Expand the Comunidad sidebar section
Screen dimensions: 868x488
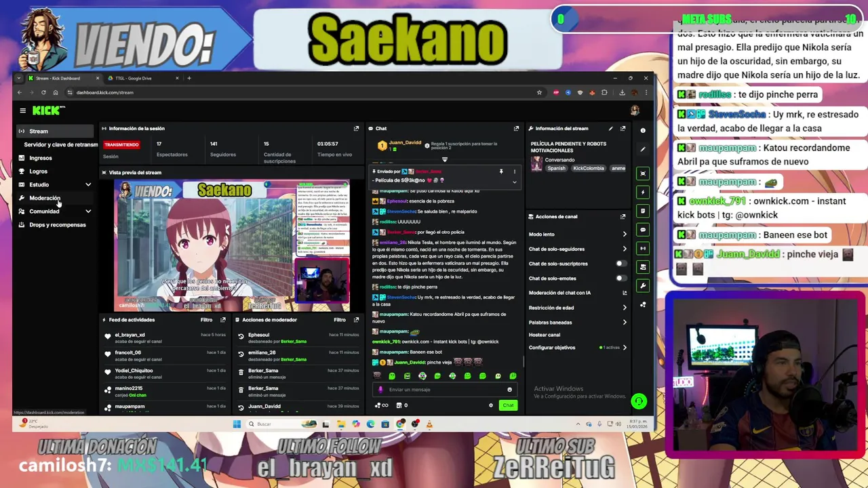(x=87, y=211)
